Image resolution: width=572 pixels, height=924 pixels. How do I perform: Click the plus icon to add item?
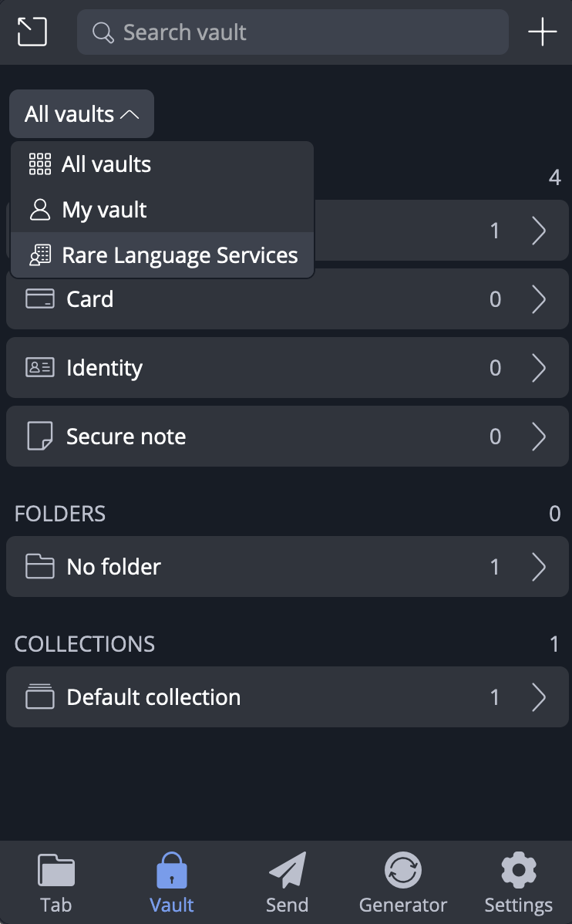542,32
